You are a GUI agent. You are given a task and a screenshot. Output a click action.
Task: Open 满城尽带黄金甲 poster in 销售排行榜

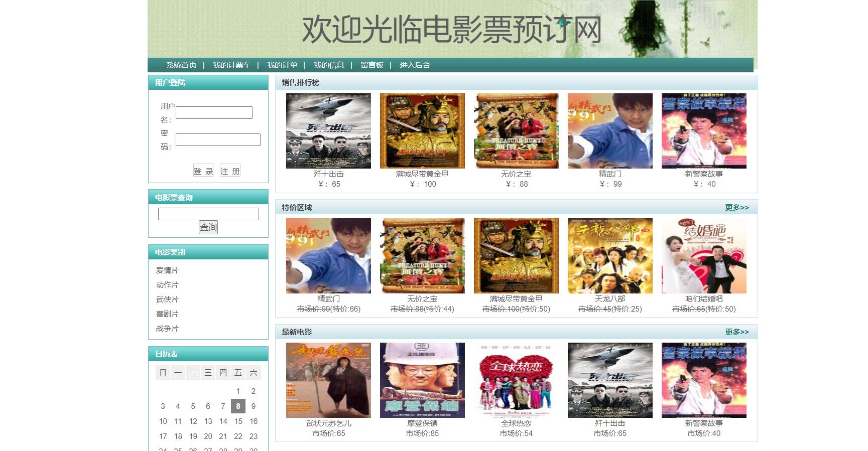[422, 131]
